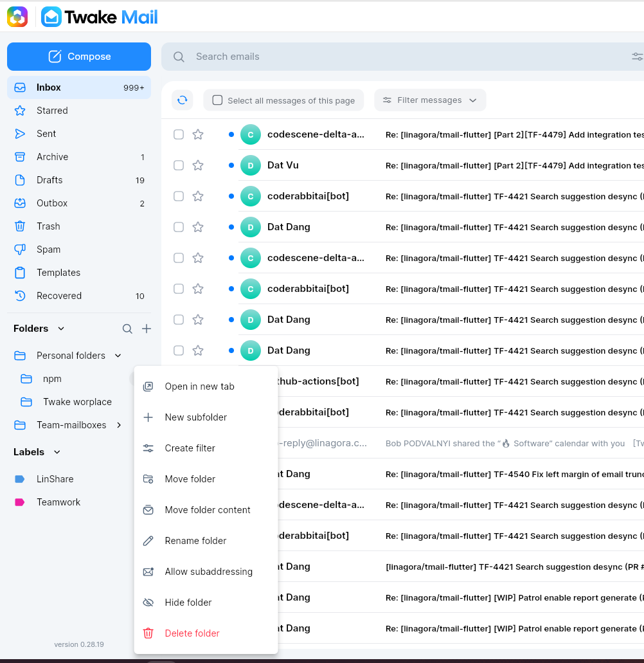Choose Allow subaddressing from context menu
The width and height of the screenshot is (644, 663).
[206, 572]
